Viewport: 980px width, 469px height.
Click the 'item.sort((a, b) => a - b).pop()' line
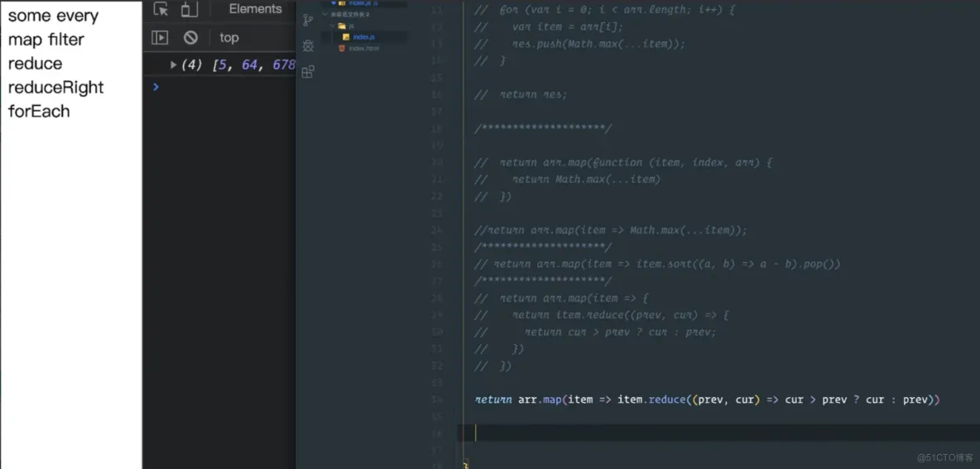(x=657, y=264)
